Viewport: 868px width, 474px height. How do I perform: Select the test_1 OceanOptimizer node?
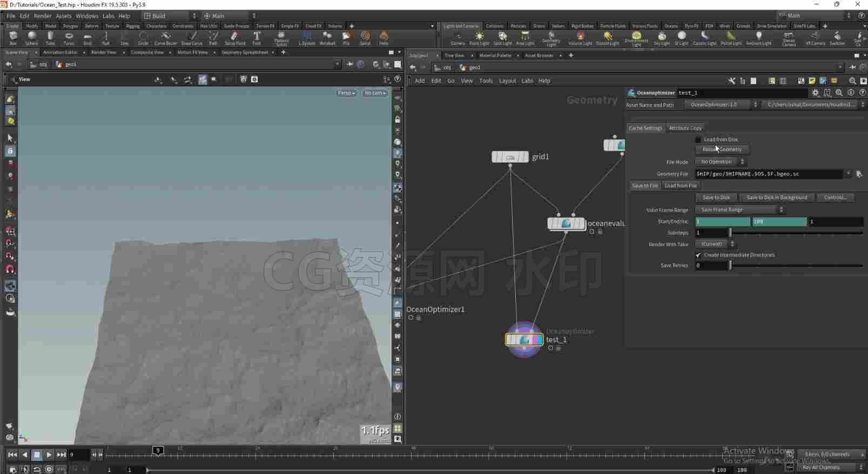pyautogui.click(x=524, y=340)
